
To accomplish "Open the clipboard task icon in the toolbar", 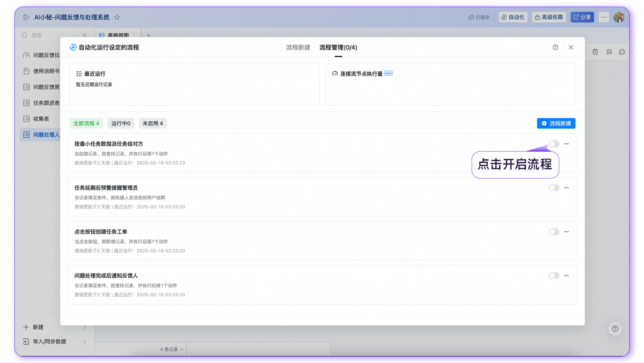I will [595, 51].
